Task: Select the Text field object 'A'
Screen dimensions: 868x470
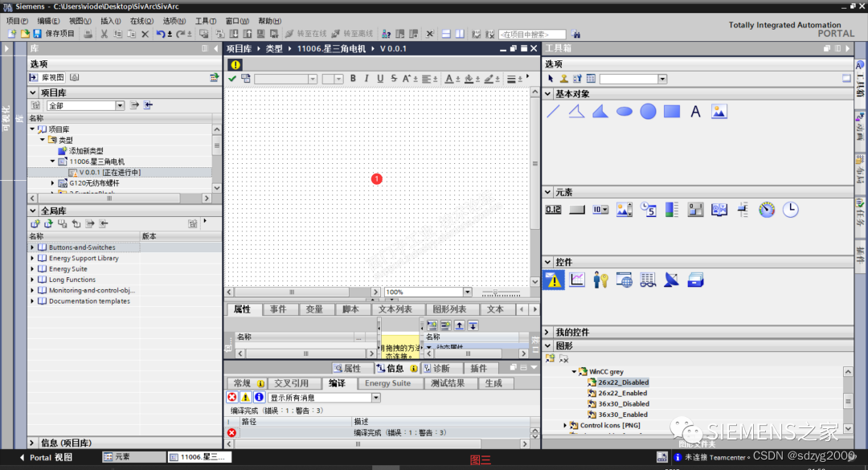Action: (x=696, y=111)
